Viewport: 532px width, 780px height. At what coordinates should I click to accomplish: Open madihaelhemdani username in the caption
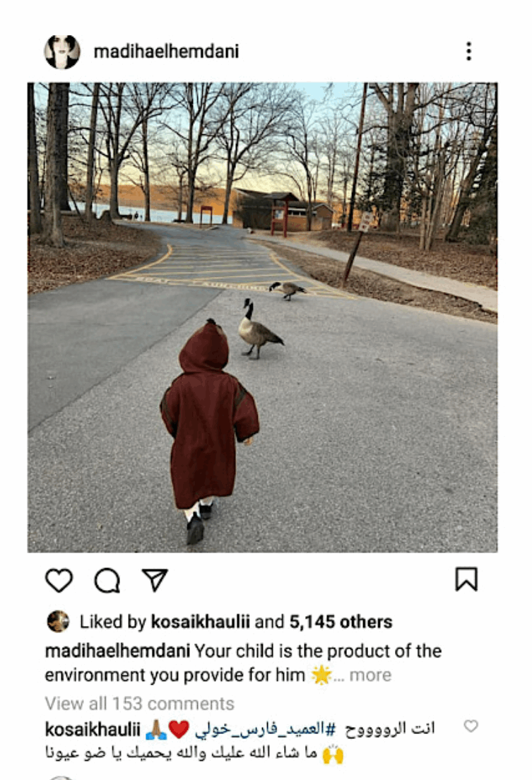pos(117,651)
